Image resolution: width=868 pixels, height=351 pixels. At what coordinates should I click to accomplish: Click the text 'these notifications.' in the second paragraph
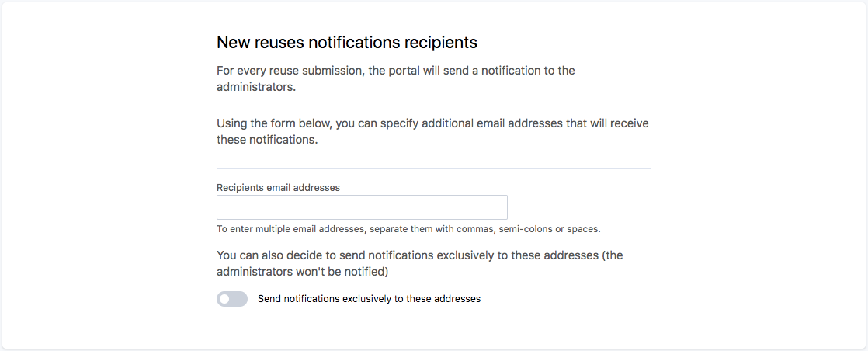coord(267,141)
